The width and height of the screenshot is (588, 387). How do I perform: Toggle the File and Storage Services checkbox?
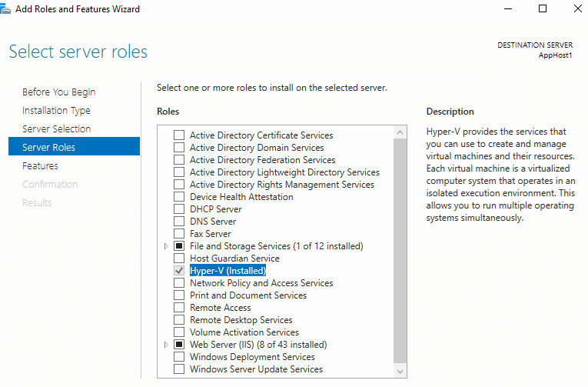pyautogui.click(x=179, y=246)
